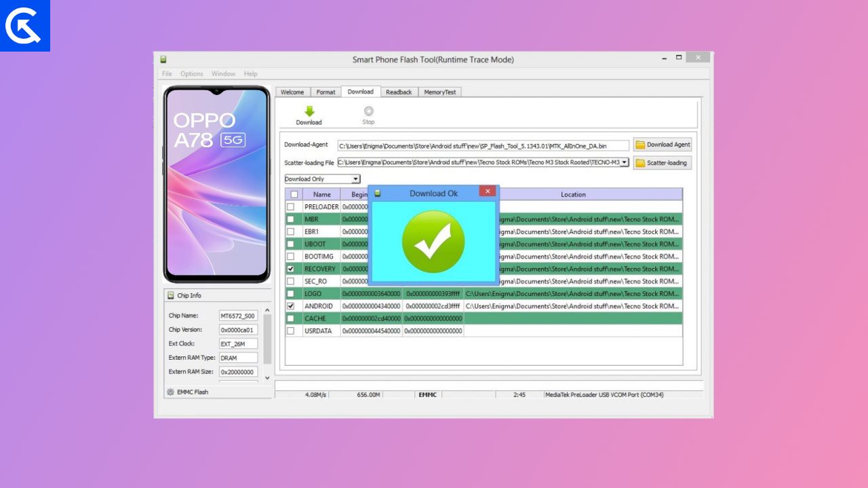The image size is (868, 488).
Task: Open the File menu
Action: 167,73
